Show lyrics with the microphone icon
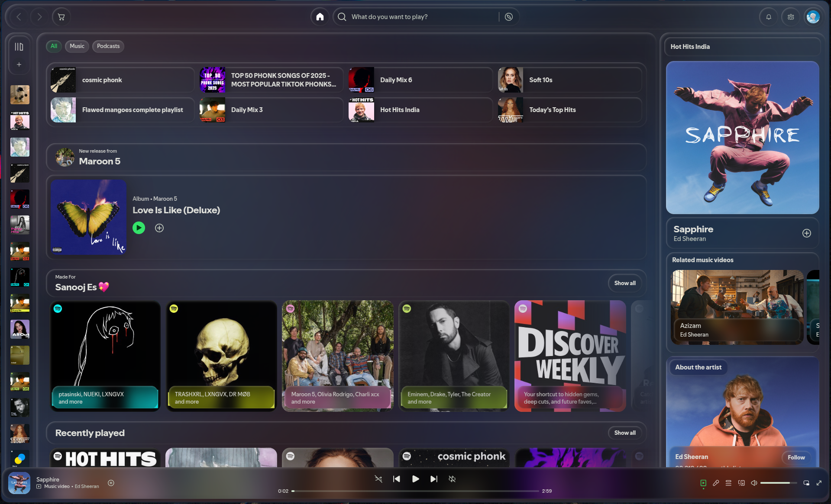This screenshot has width=831, height=504. pos(716,483)
